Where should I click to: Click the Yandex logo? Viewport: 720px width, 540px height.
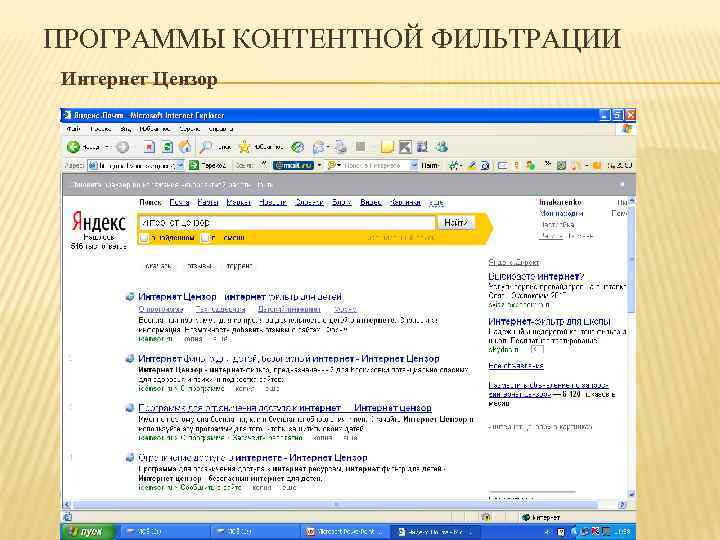[98, 222]
